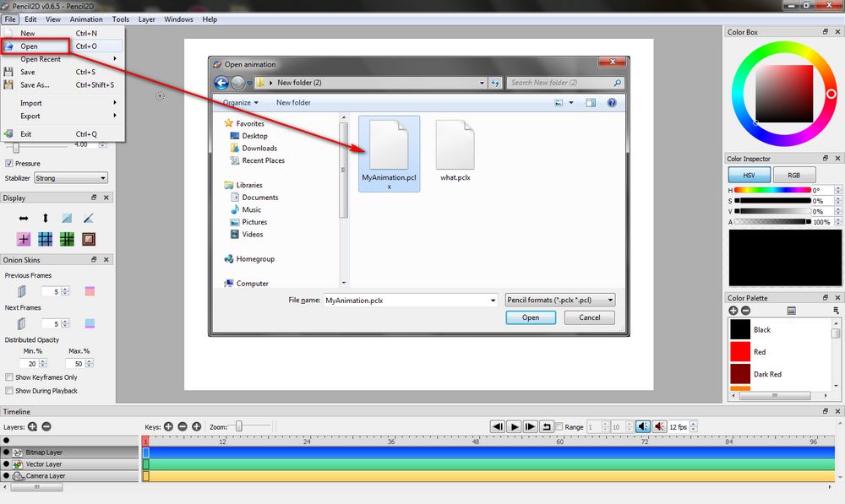Toggle blue grid overlay icon
The image size is (845, 504).
(46, 239)
